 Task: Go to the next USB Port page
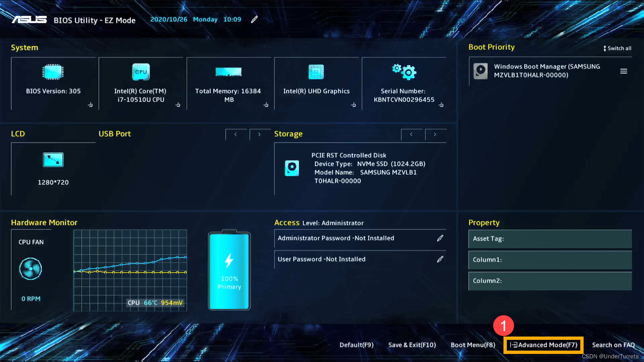coord(260,134)
